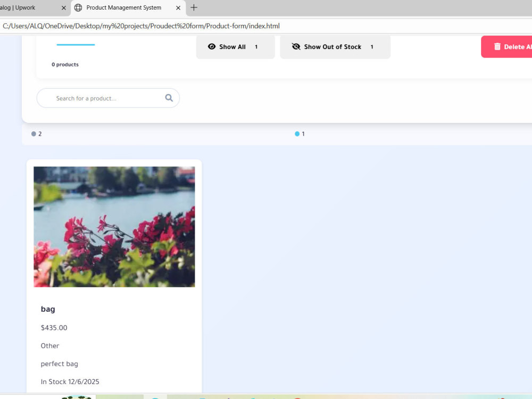This screenshot has width=532, height=399.
Task: Click the Show All button label
Action: (232, 47)
